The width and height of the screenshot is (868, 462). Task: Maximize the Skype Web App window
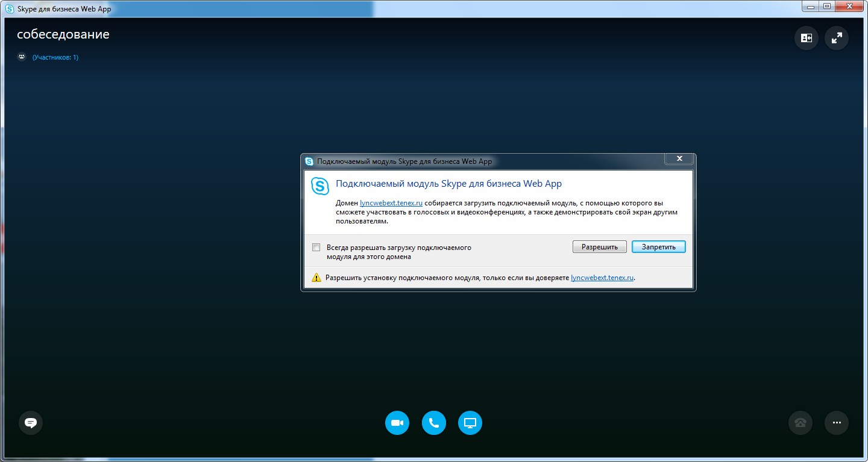point(827,6)
